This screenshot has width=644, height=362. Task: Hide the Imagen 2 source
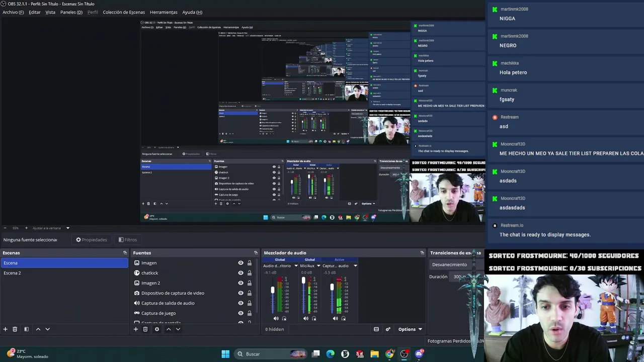click(240, 283)
